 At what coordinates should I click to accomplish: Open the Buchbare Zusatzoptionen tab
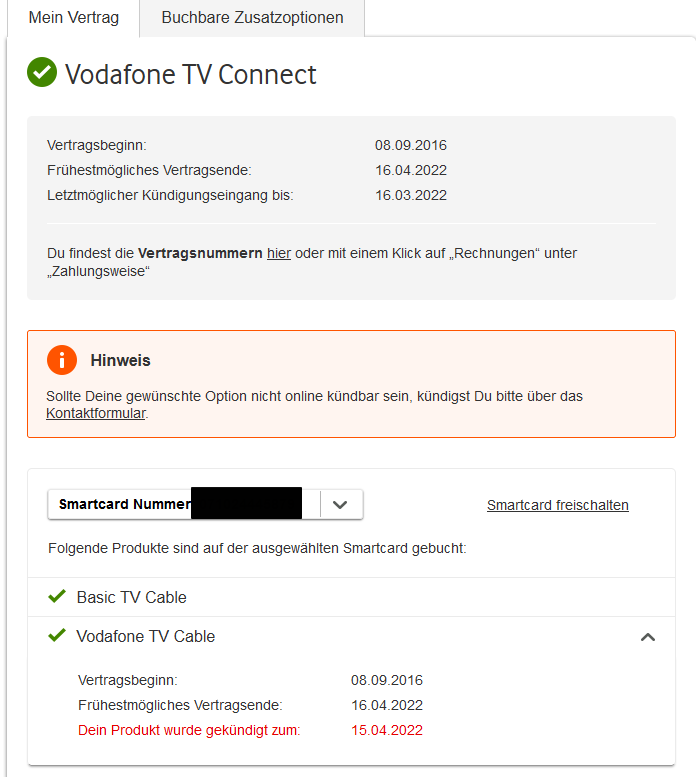[252, 18]
